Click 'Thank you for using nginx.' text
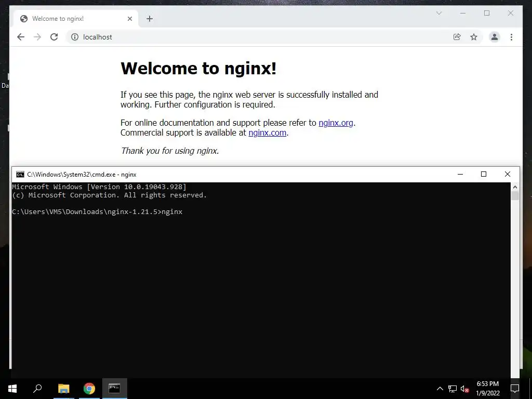Viewport: 532px width, 399px height. click(x=170, y=151)
